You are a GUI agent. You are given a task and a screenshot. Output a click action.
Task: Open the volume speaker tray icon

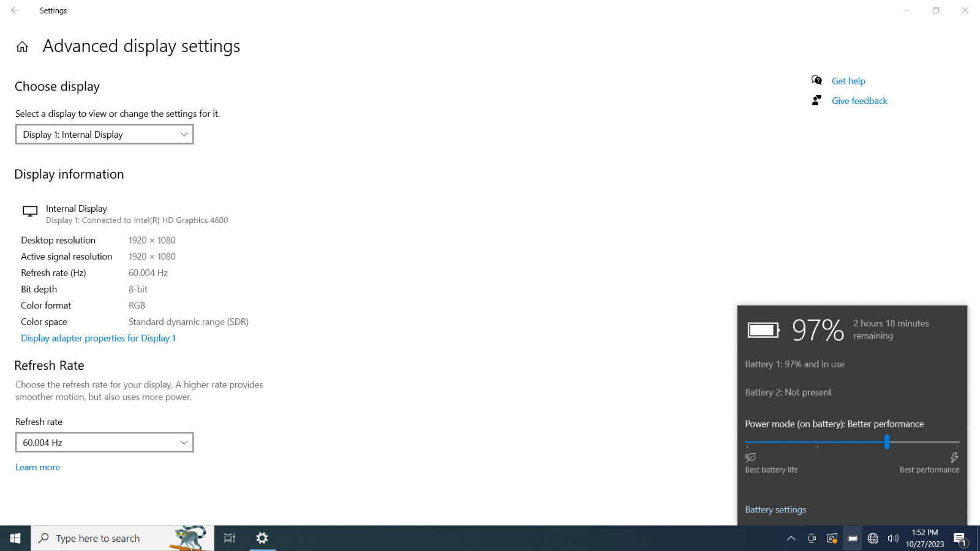tap(893, 539)
